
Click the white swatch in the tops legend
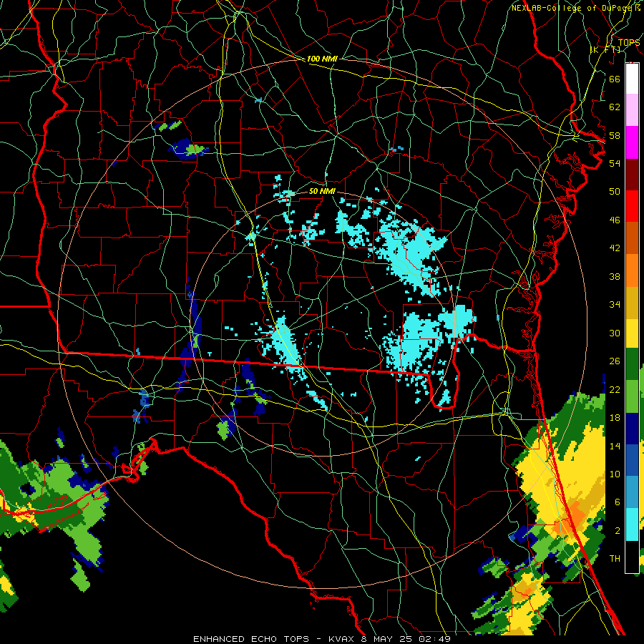(x=632, y=79)
